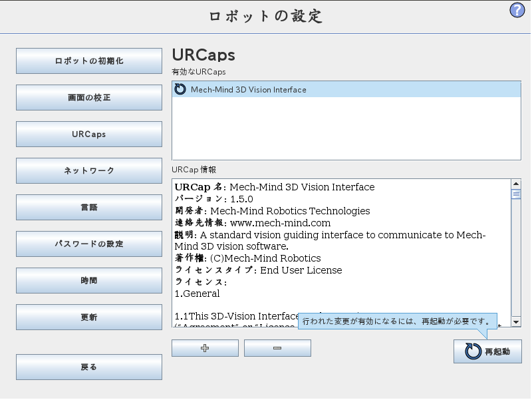Open 画面の校正 screen calibration

[x=89, y=97]
